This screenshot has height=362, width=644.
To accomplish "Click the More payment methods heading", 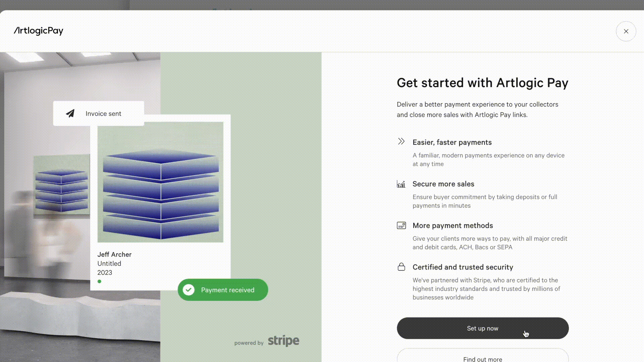I will [x=453, y=226].
